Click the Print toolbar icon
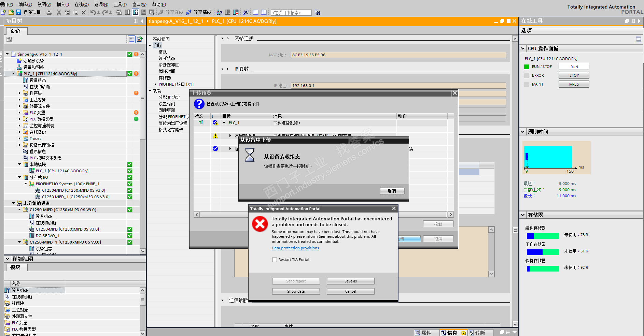Screen dimensions: 644x336 coord(50,12)
